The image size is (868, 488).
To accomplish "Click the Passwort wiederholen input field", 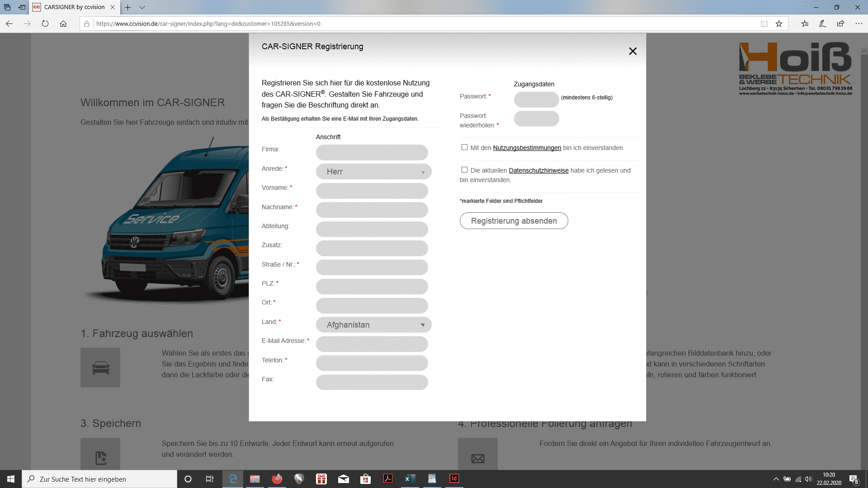I will click(x=536, y=118).
